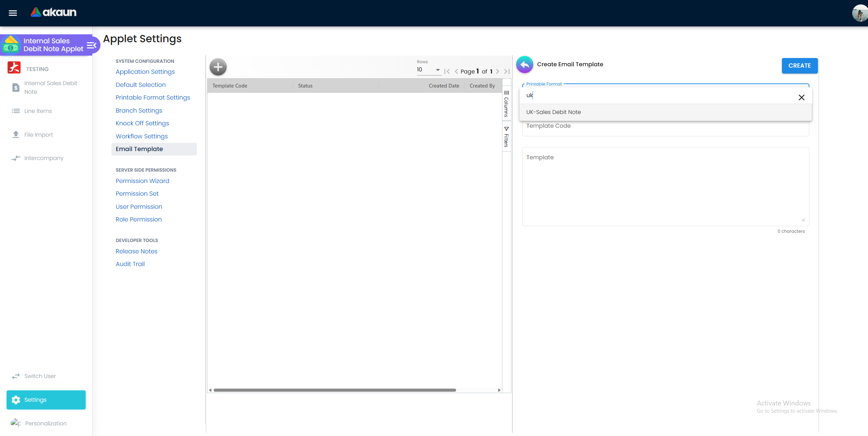Click the TESTING company logo icon

pos(14,68)
